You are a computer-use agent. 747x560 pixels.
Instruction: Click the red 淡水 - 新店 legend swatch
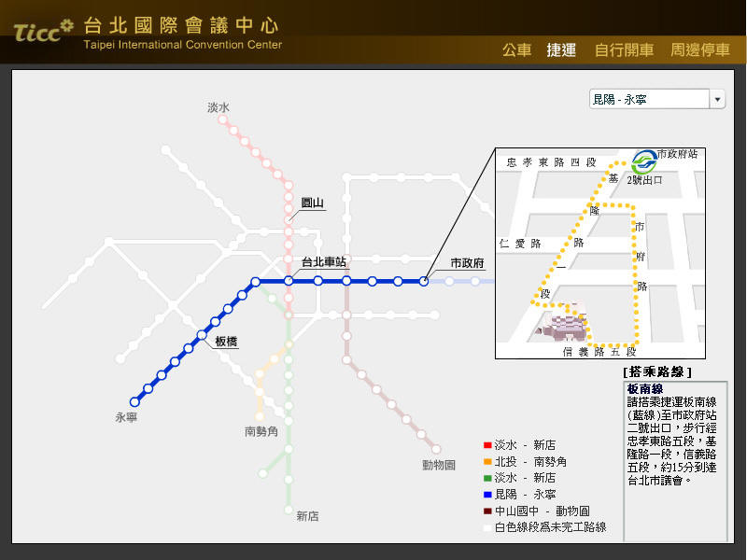pos(487,445)
